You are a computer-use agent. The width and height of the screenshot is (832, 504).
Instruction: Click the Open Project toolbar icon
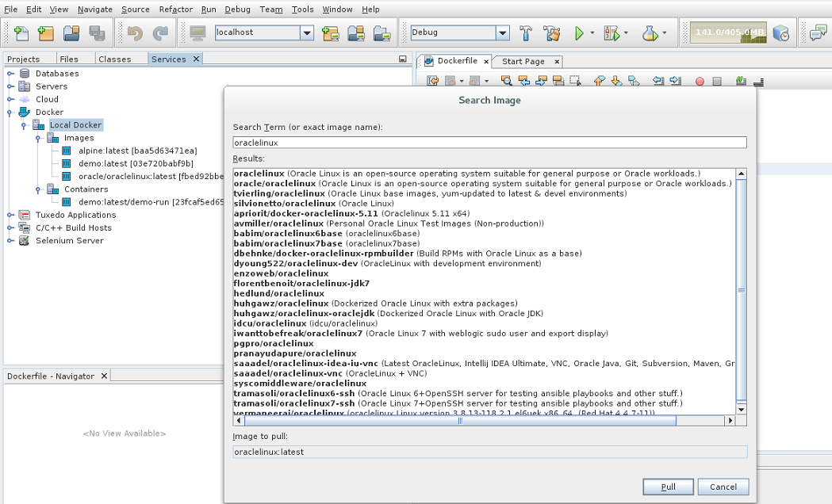(x=71, y=33)
